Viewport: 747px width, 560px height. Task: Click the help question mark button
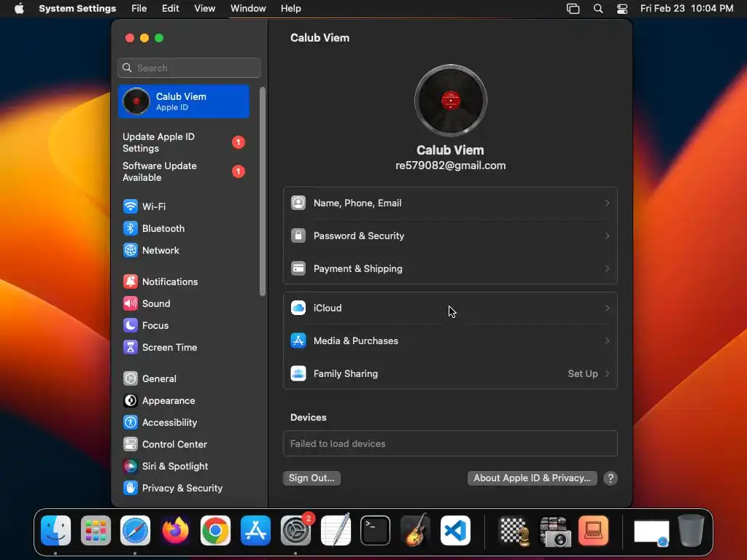click(x=611, y=478)
